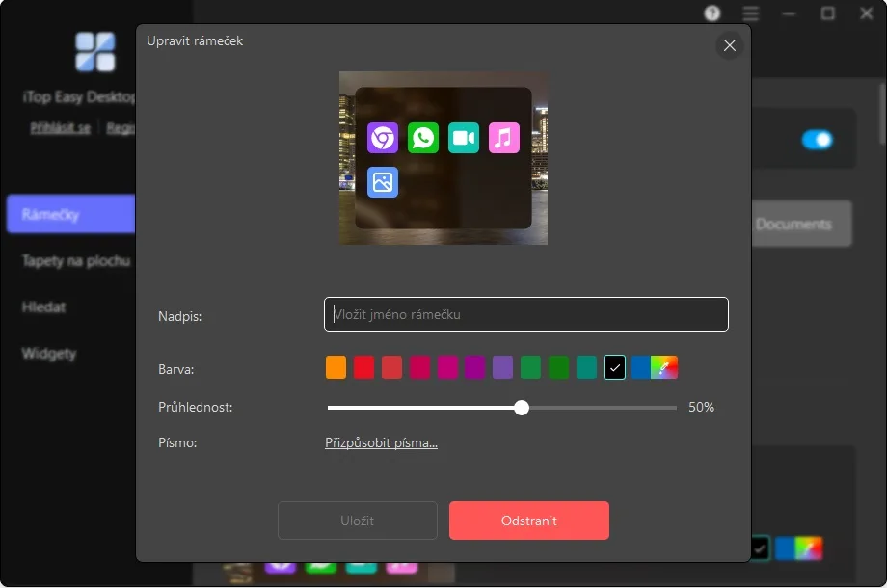Close the Upravit rámeček dialog
The width and height of the screenshot is (887, 588).
click(x=729, y=45)
